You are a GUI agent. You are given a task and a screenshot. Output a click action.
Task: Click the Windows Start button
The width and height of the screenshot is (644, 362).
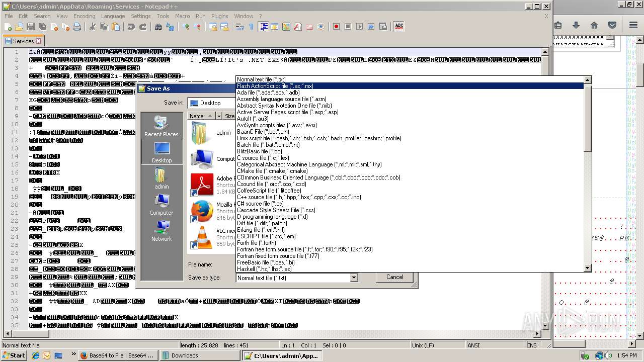[14, 355]
